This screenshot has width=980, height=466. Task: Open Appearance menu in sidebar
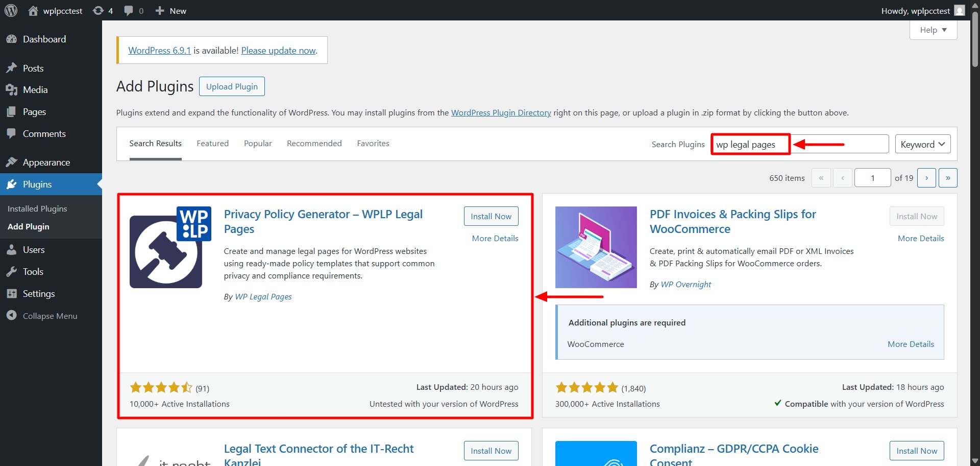pyautogui.click(x=46, y=162)
